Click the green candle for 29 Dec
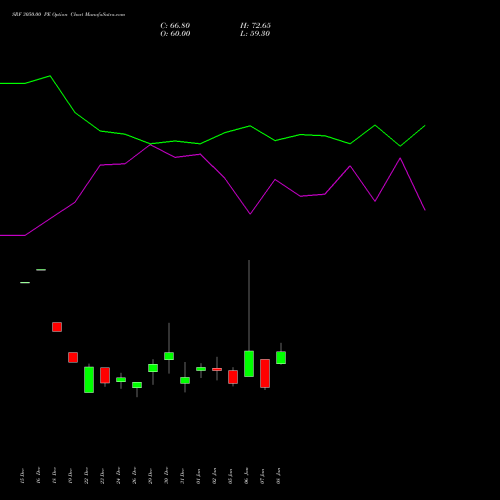 tap(153, 368)
